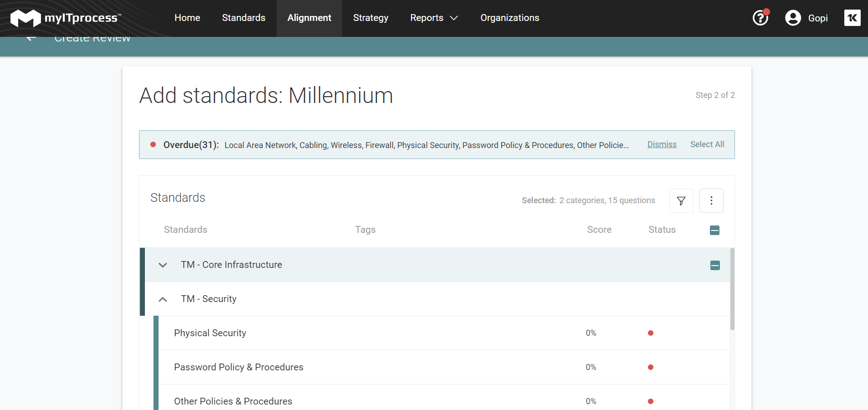Select the Alignment navigation tab
The height and width of the screenshot is (410, 868).
[309, 18]
